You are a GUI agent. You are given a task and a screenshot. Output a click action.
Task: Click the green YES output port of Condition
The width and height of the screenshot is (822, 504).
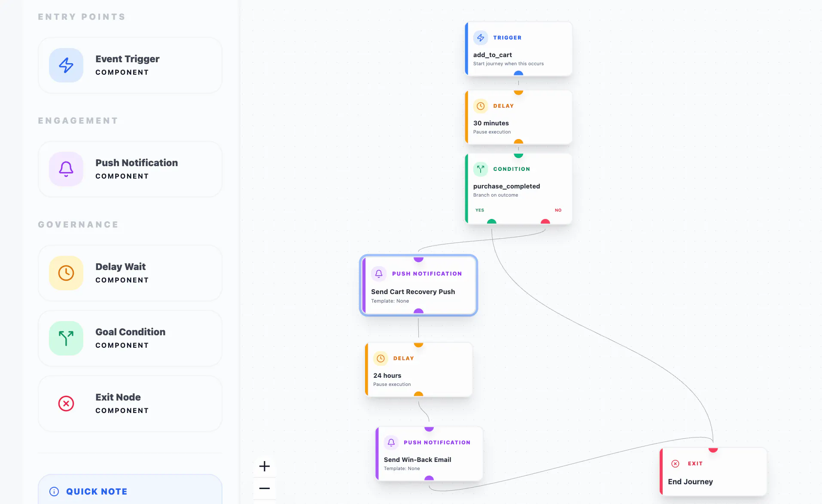click(492, 222)
